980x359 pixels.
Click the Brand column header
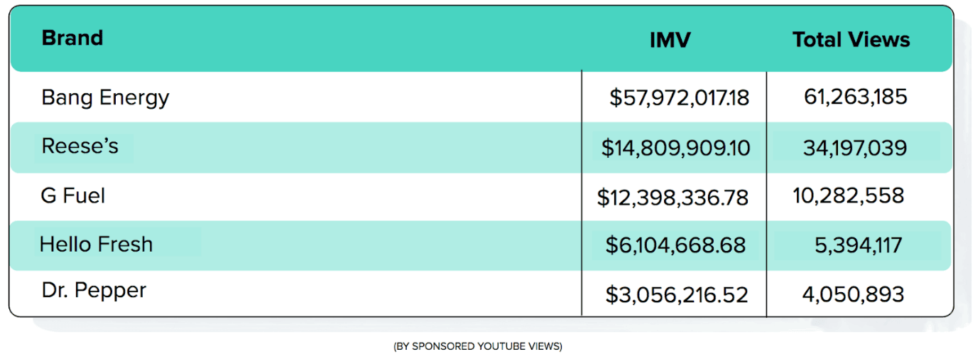pyautogui.click(x=72, y=38)
